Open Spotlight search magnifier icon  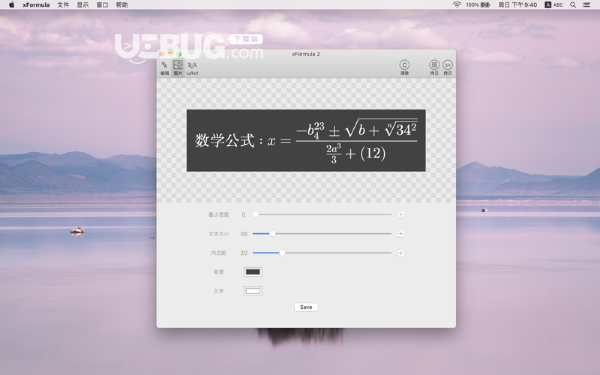[573, 5]
